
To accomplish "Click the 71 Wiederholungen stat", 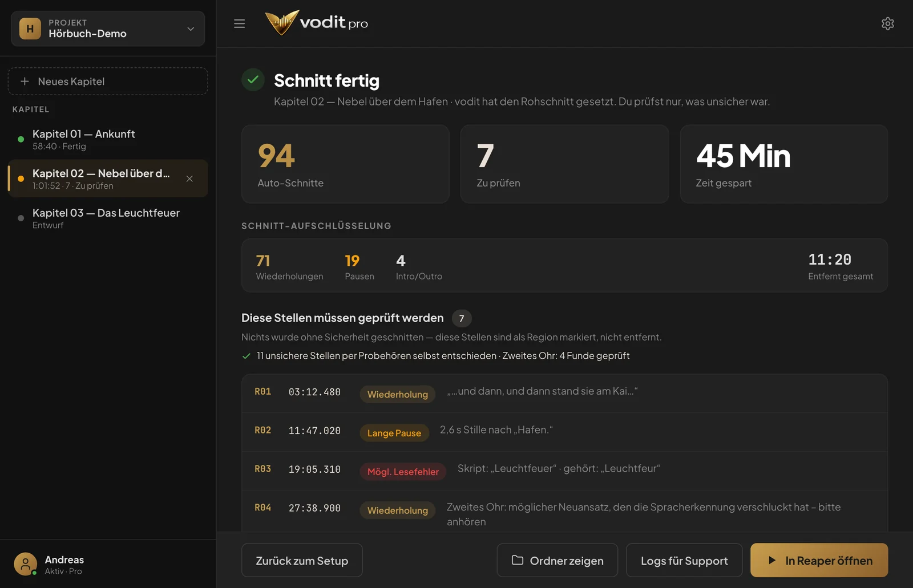I will tap(289, 266).
